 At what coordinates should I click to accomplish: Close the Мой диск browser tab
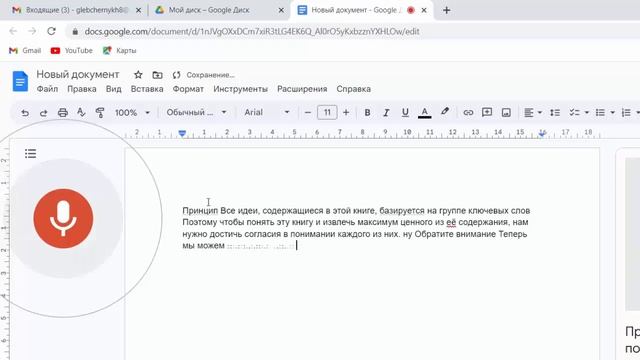pos(281,11)
